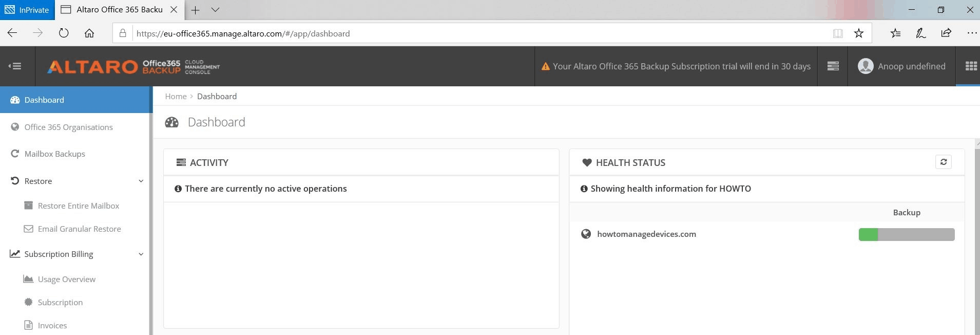The image size is (980, 335).
Task: Click the Home breadcrumb link
Action: 176,96
